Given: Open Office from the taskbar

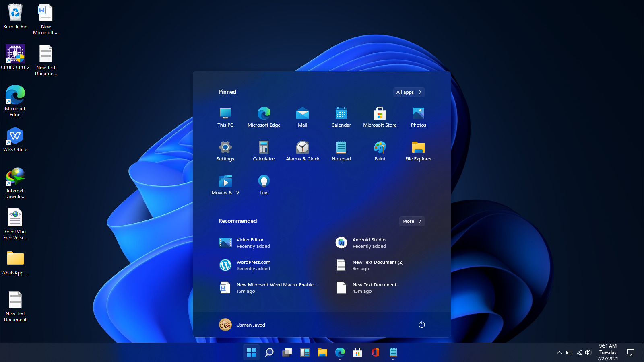Looking at the screenshot, I should pyautogui.click(x=376, y=353).
